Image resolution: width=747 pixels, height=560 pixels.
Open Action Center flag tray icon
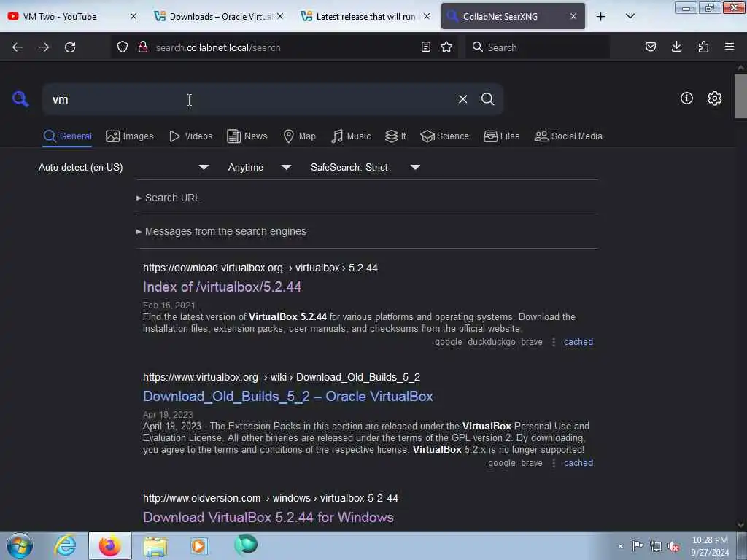click(638, 545)
